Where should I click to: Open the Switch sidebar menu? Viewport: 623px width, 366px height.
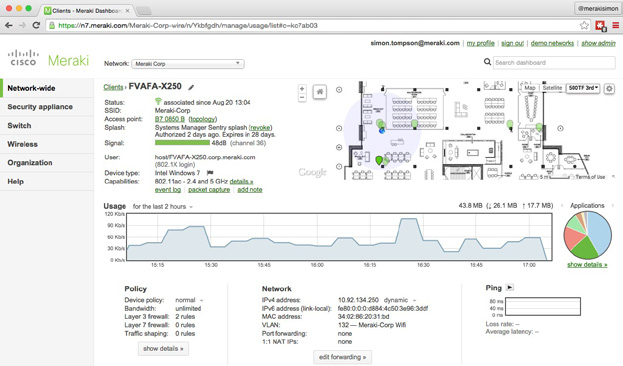47,126
